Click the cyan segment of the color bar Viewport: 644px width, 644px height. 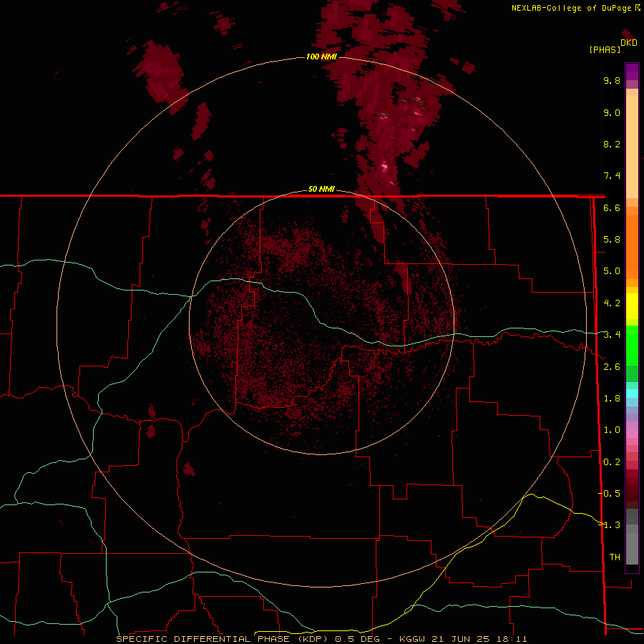[632, 394]
